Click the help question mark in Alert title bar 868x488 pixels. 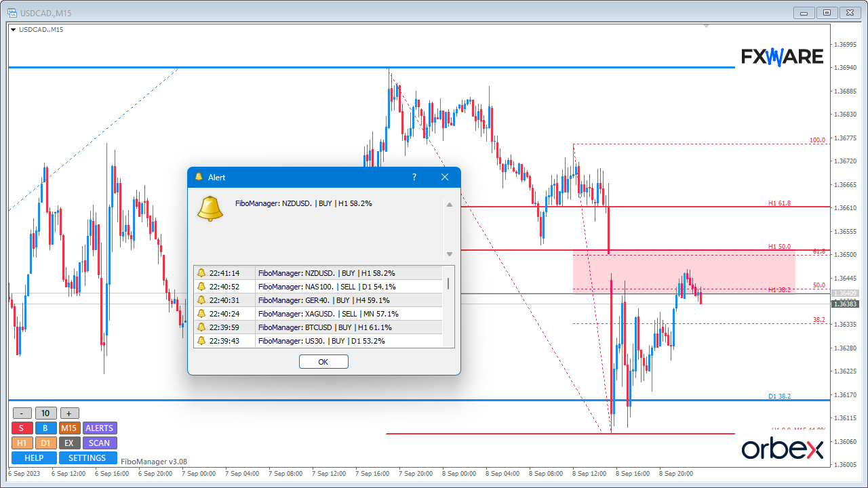tap(414, 177)
